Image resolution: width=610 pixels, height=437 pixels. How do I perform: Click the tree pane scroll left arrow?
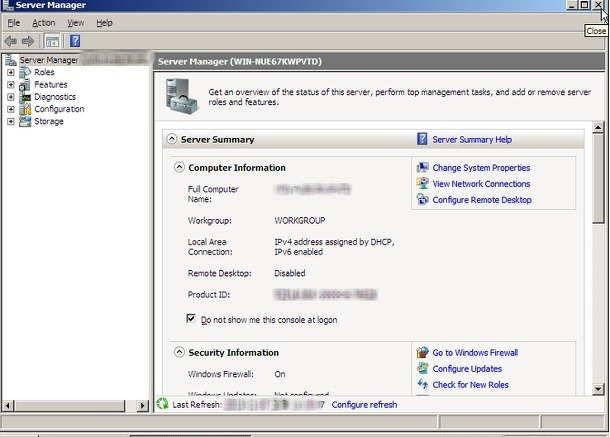point(8,406)
